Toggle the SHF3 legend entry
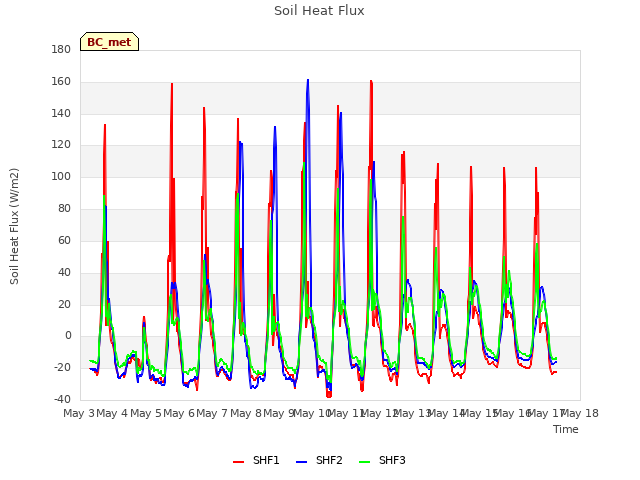The width and height of the screenshot is (640, 480). [x=382, y=460]
